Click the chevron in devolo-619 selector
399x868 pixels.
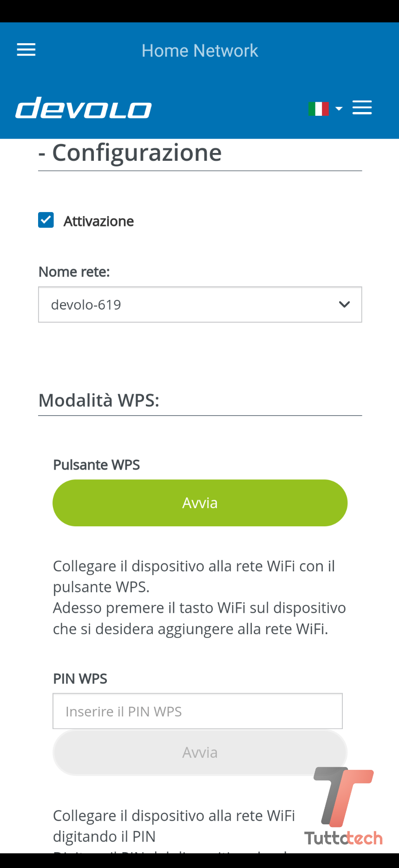(x=344, y=305)
